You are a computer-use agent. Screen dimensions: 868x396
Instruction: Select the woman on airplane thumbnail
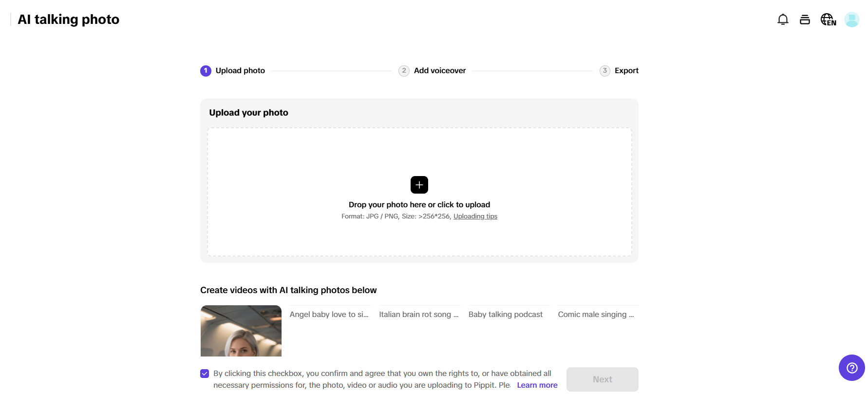[241, 331]
